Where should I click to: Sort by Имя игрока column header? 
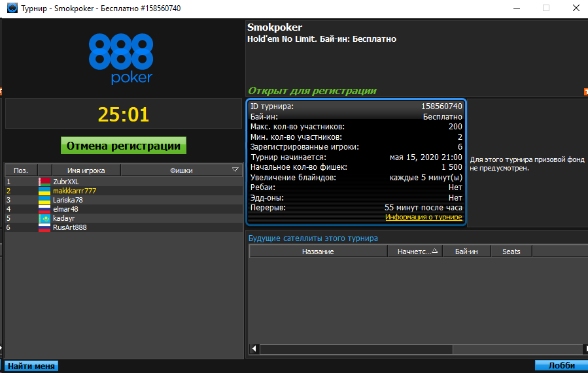[x=86, y=170]
